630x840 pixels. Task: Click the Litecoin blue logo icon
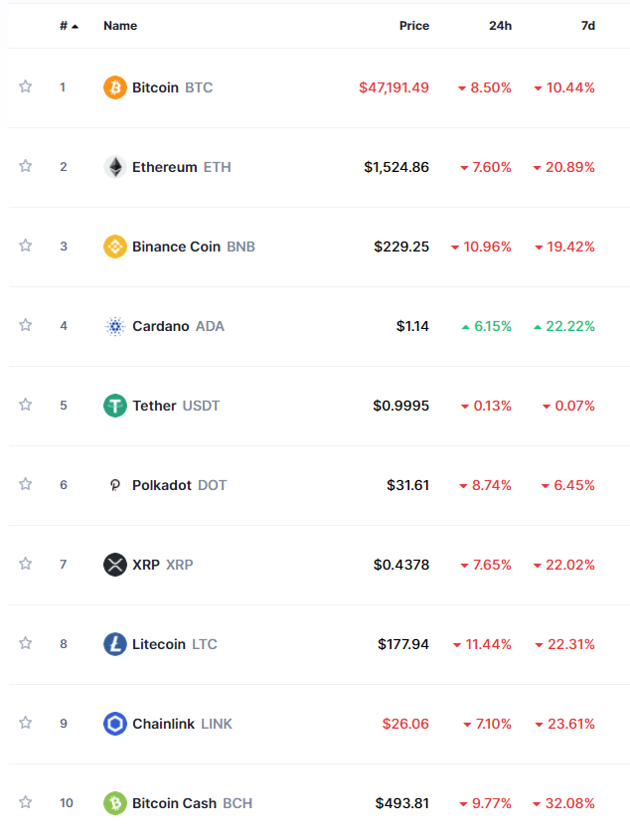(x=115, y=644)
